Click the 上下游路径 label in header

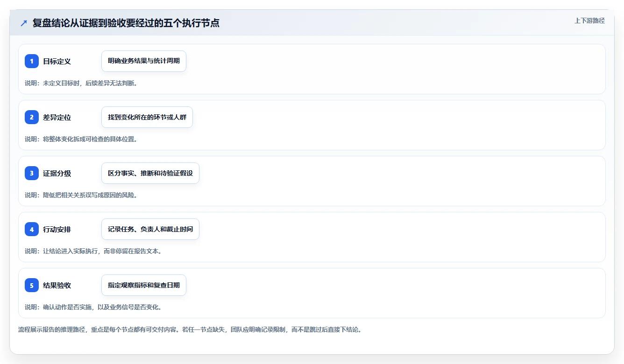[589, 21]
